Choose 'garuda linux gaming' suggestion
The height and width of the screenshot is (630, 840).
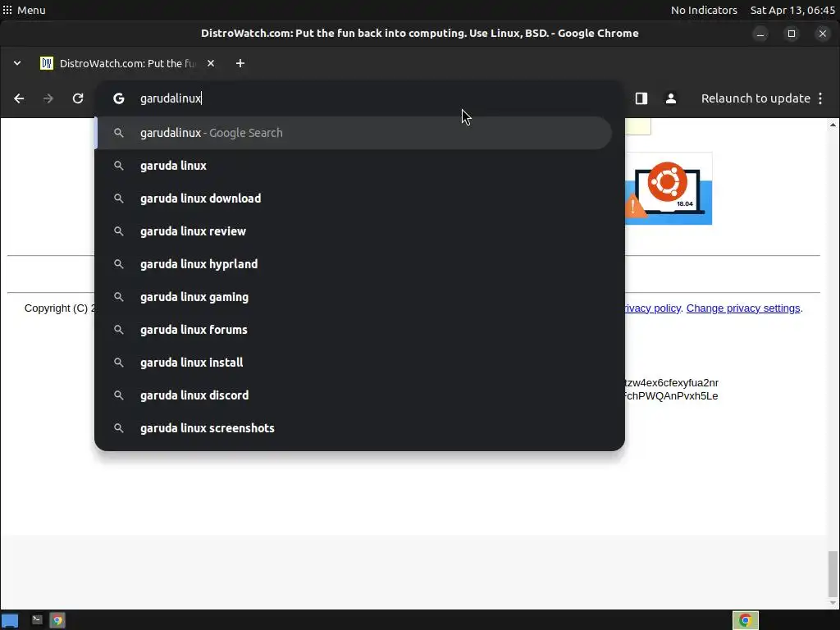tap(354, 297)
